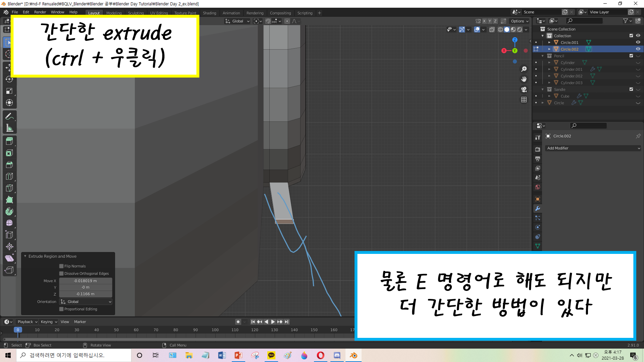Open the Modifier properties wrench tab
Viewport: 644px width, 362px height.
[537, 209]
